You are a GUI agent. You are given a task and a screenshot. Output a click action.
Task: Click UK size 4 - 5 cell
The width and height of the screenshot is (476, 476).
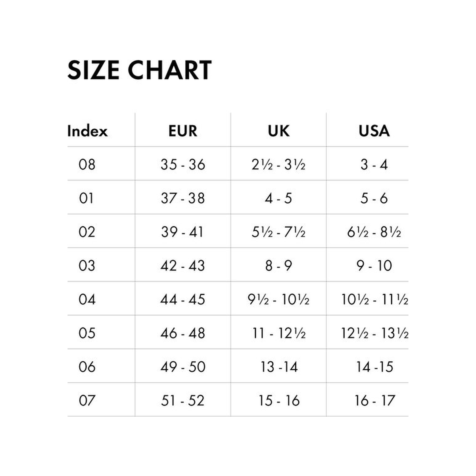(x=278, y=198)
